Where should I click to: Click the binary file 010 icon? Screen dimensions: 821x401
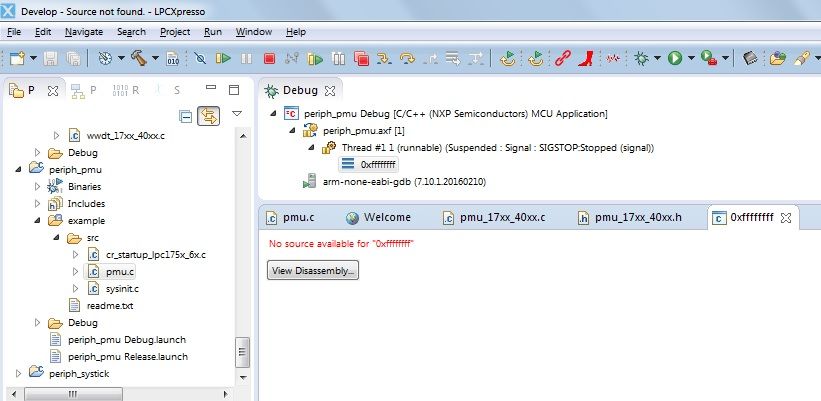point(172,58)
